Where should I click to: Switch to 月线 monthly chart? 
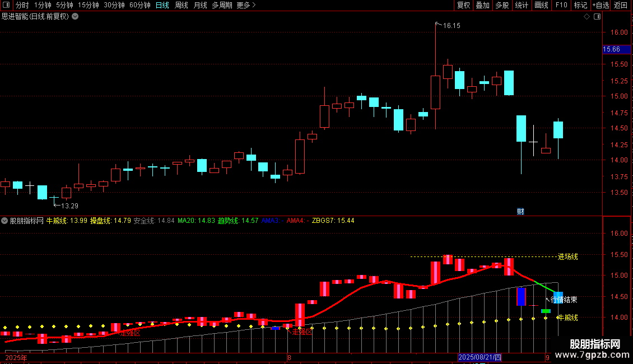pyautogui.click(x=200, y=5)
